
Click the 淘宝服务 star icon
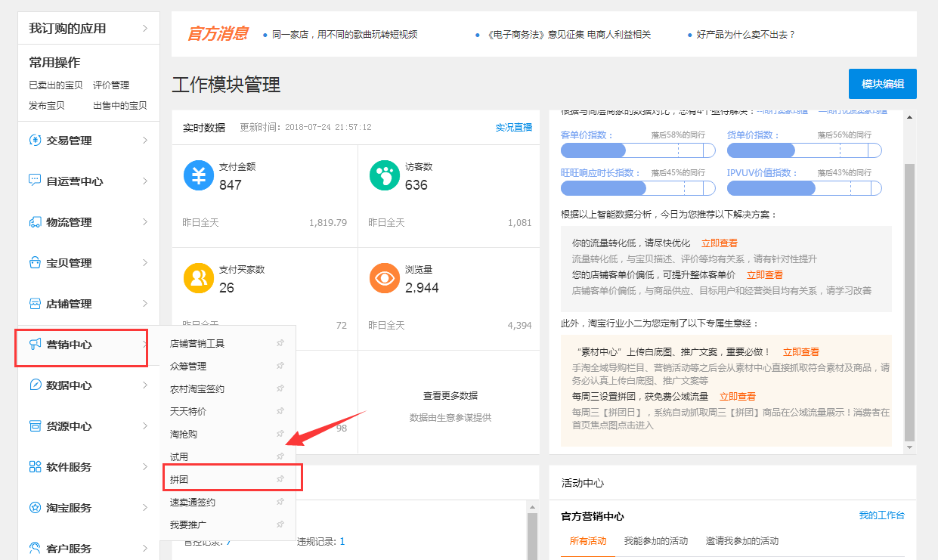tap(35, 508)
